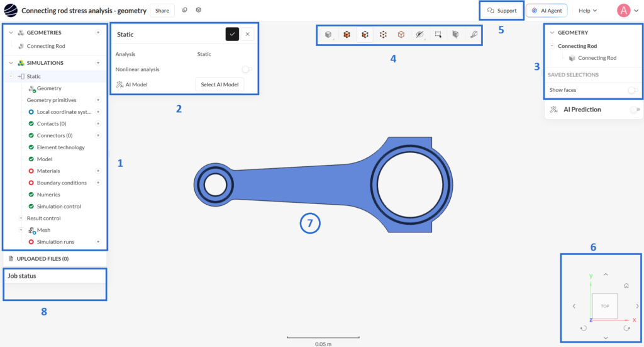Add a contact with plus icon
The width and height of the screenshot is (644, 347).
pyautogui.click(x=98, y=124)
